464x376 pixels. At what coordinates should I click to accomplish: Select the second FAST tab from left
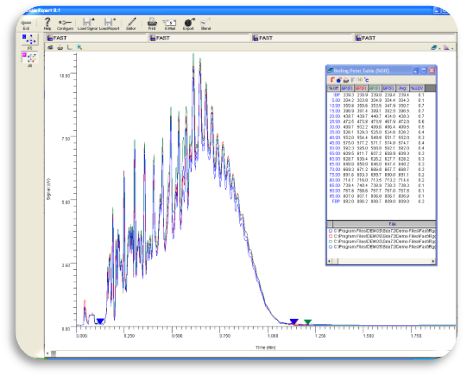(x=200, y=38)
